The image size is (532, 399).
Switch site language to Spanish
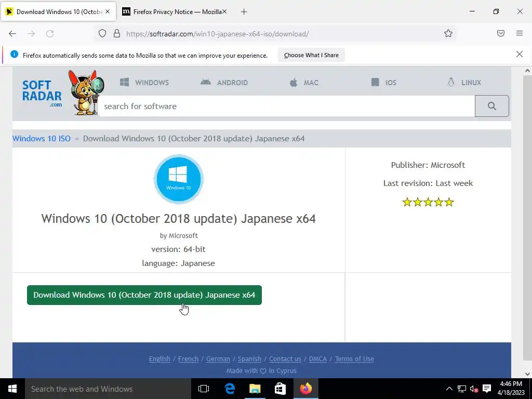[249, 358]
